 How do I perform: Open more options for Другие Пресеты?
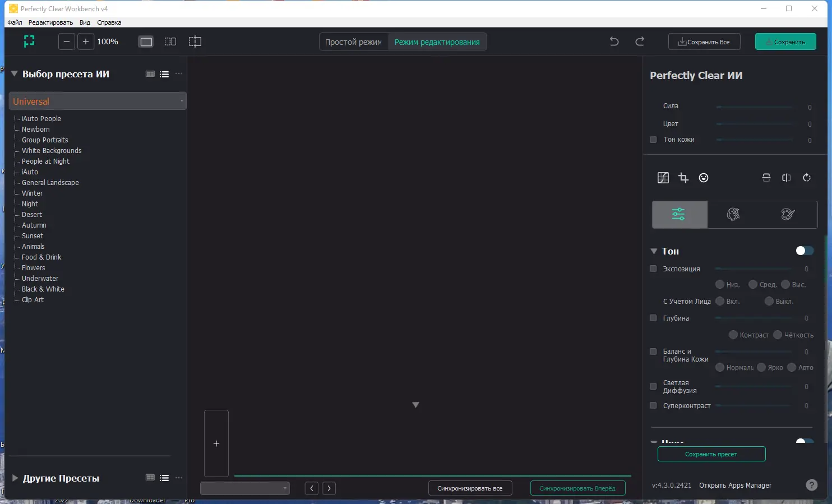click(179, 478)
